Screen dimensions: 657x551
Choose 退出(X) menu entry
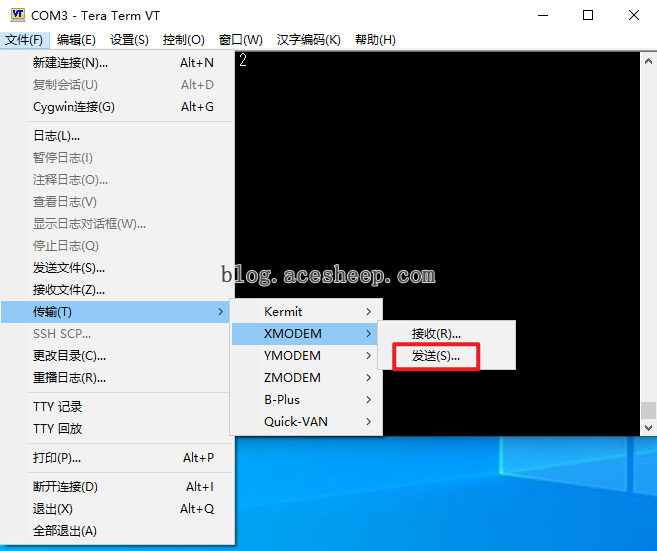pos(117,509)
